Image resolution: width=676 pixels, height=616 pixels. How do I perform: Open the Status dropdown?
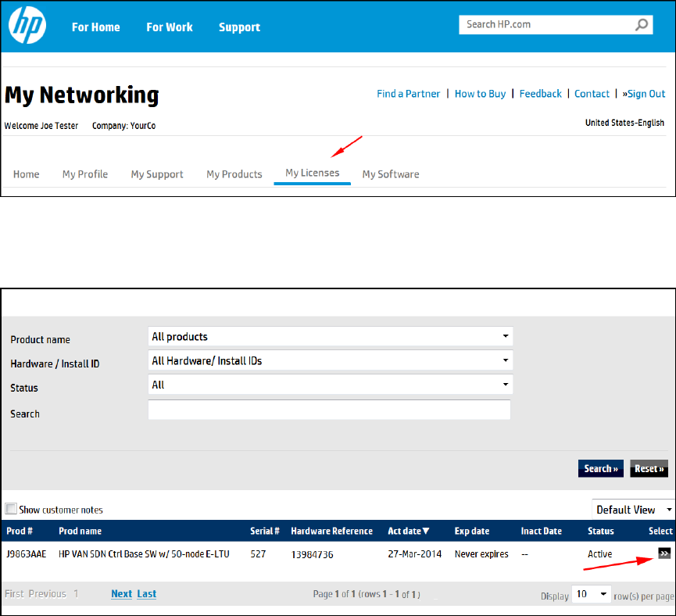(331, 385)
